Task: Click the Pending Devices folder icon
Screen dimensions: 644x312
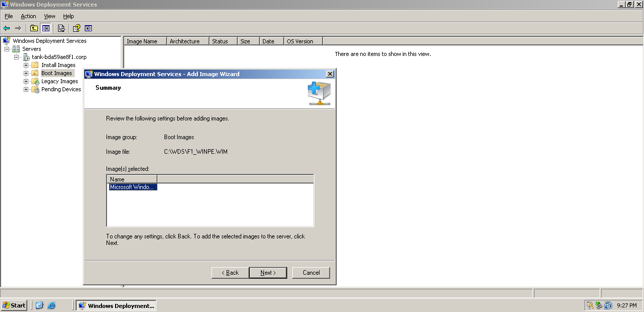Action: click(35, 89)
